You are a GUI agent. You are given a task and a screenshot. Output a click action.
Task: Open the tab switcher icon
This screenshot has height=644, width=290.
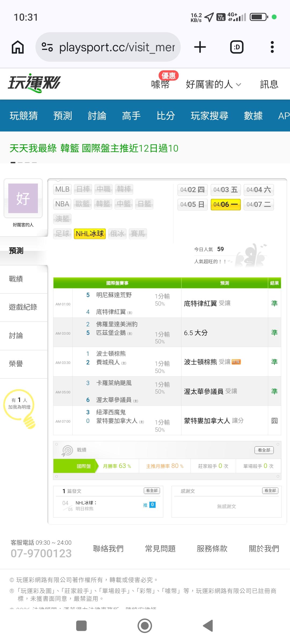pyautogui.click(x=237, y=47)
